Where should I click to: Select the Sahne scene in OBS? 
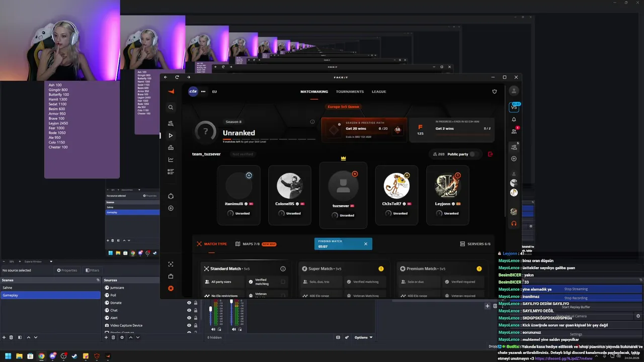click(50, 288)
